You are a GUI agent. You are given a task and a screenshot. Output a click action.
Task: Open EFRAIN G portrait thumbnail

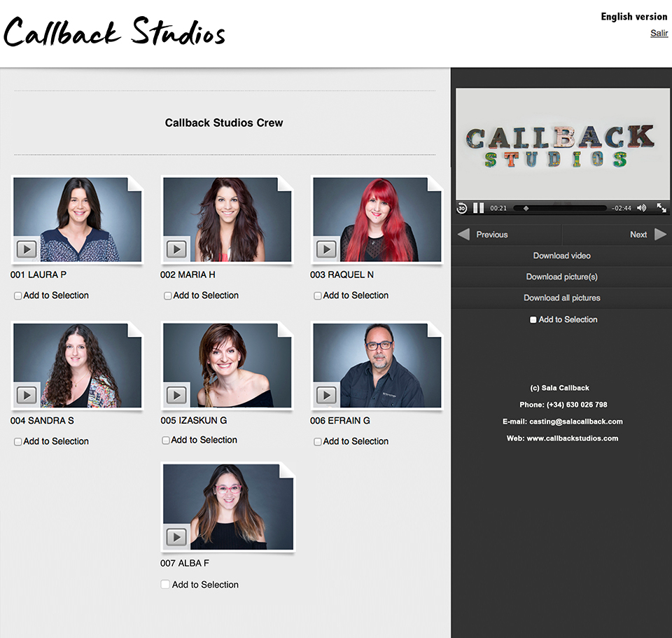[377, 366]
